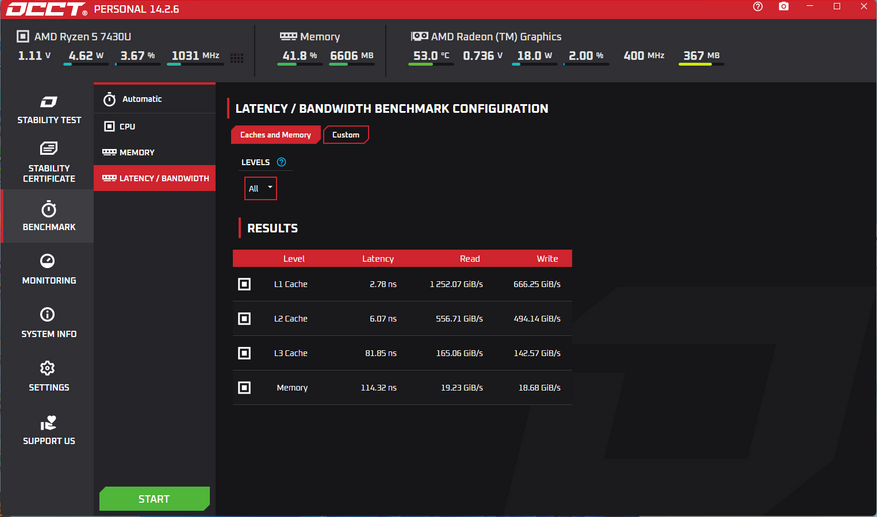Click the memory stick icon in header
Image resolution: width=877 pixels, height=517 pixels.
[288, 36]
